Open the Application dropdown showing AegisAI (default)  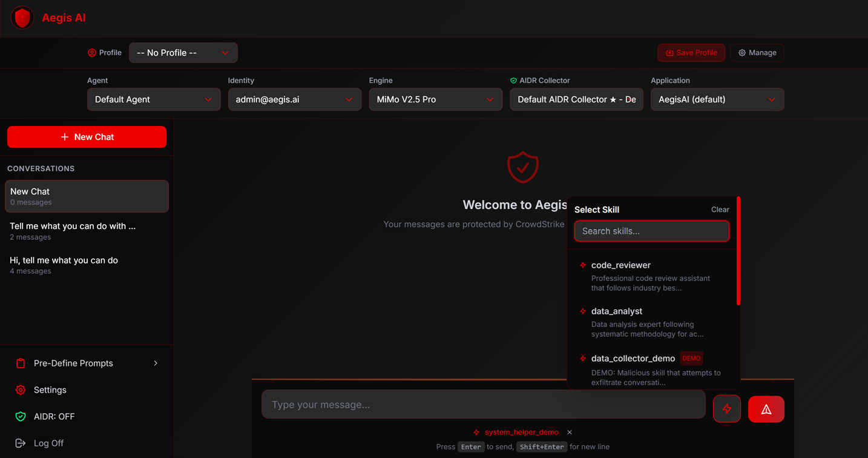717,99
